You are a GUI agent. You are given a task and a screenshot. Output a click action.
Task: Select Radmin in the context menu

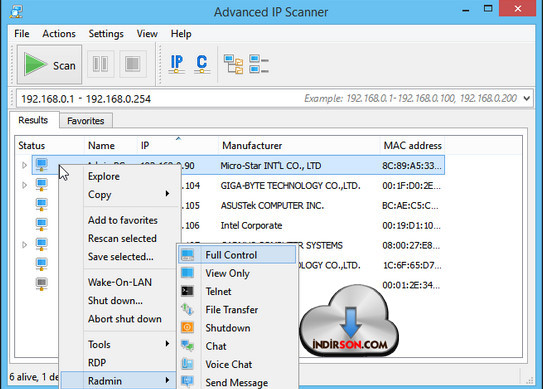pyautogui.click(x=118, y=380)
